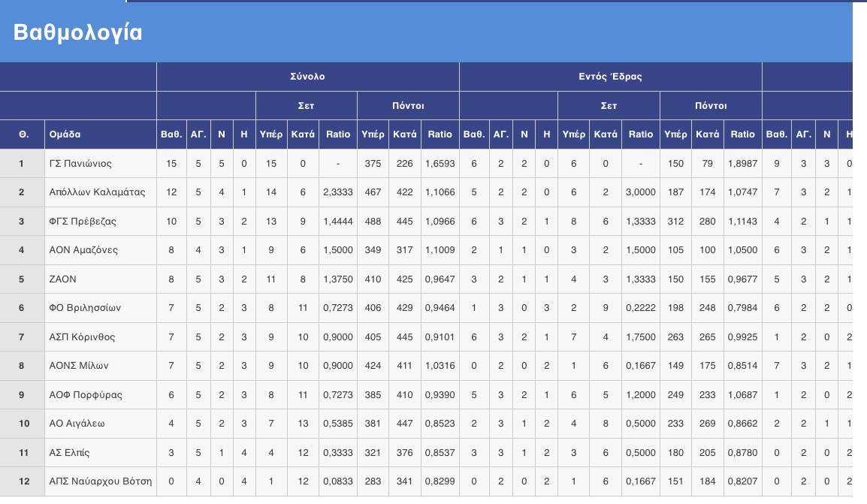Click the 1,6593 ratio for ΓΣ Πανιώνιος
This screenshot has width=867, height=504.
click(440, 164)
